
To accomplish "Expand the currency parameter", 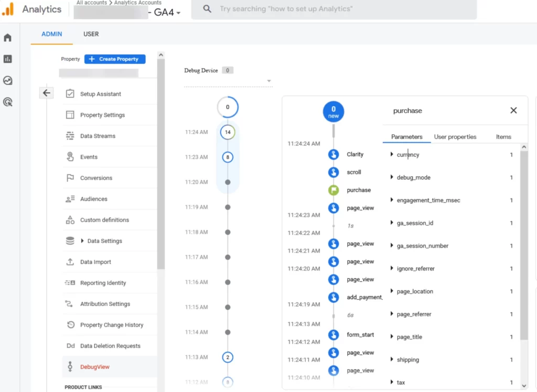I will pyautogui.click(x=392, y=155).
